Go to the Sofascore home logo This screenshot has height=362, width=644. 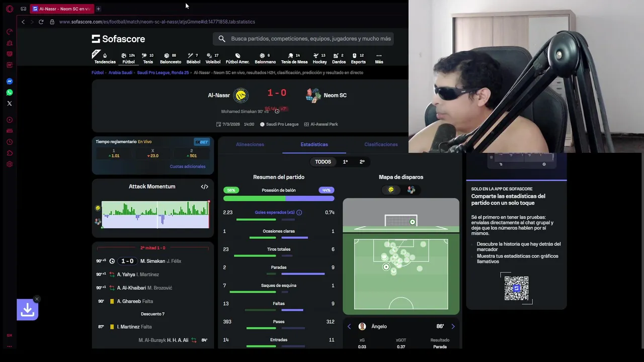[x=118, y=39]
